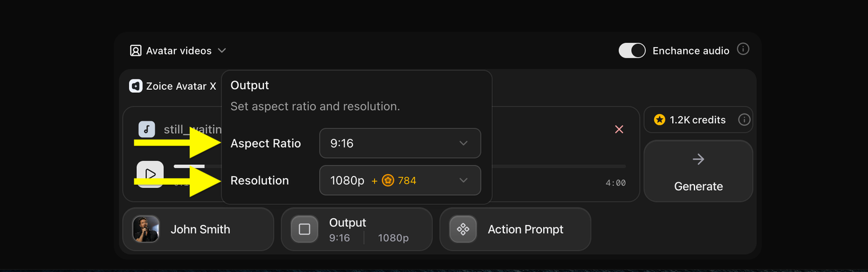Expand the Avatar videos dropdown chevron
Image resolution: width=868 pixels, height=272 pixels.
[x=222, y=51]
